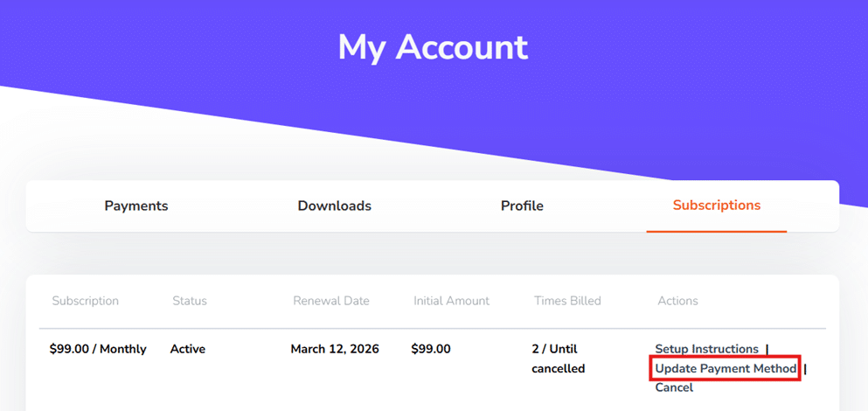Select the Subscriptions tab
This screenshot has width=868, height=411.
pyautogui.click(x=716, y=205)
